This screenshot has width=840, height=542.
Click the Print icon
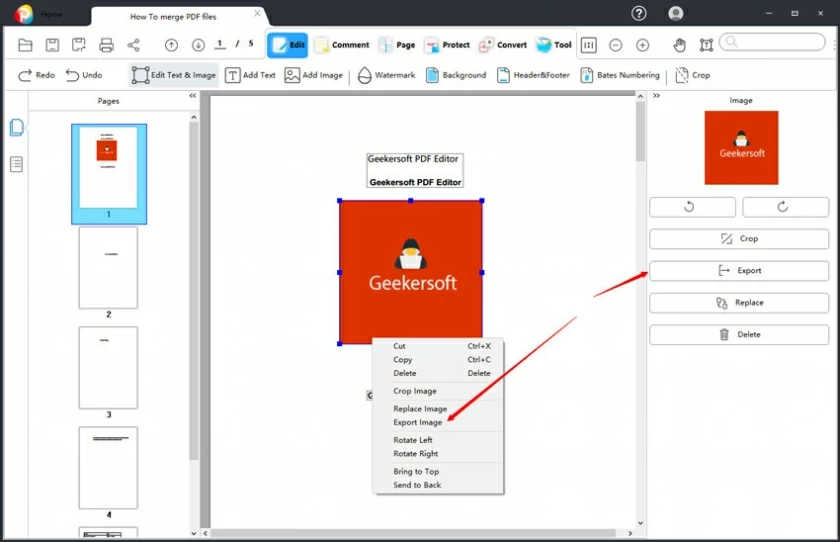click(106, 45)
